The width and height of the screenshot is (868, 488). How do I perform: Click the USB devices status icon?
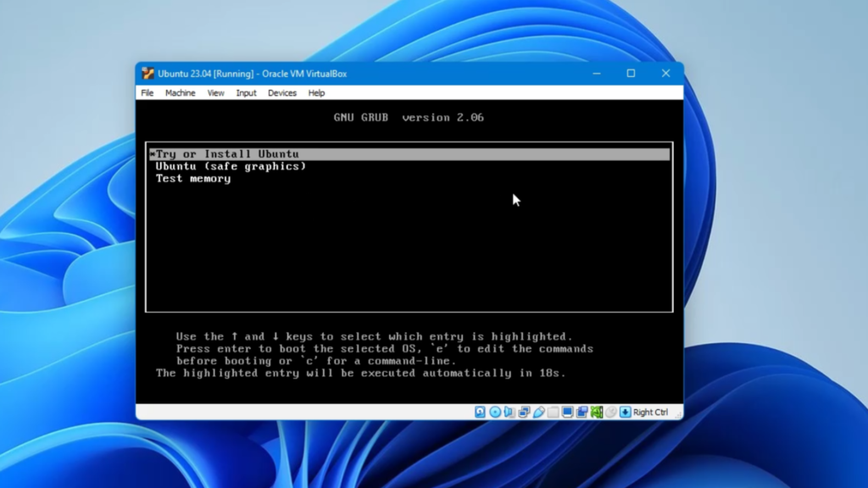tap(538, 412)
